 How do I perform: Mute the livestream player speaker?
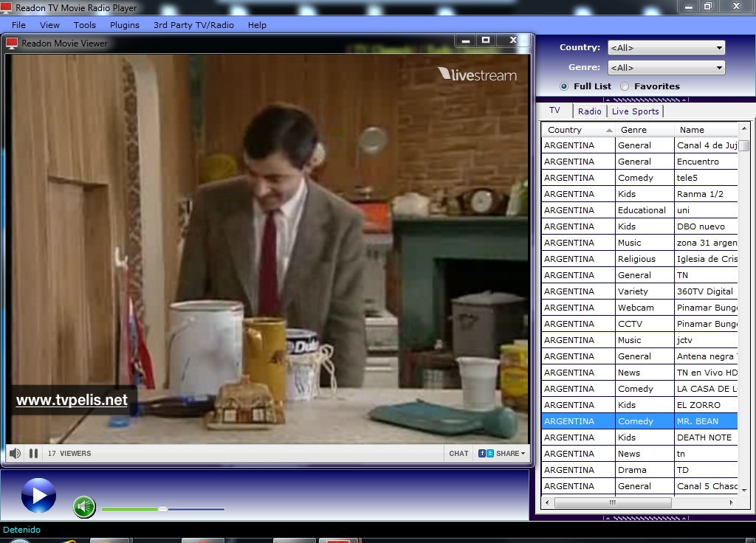pyautogui.click(x=15, y=454)
